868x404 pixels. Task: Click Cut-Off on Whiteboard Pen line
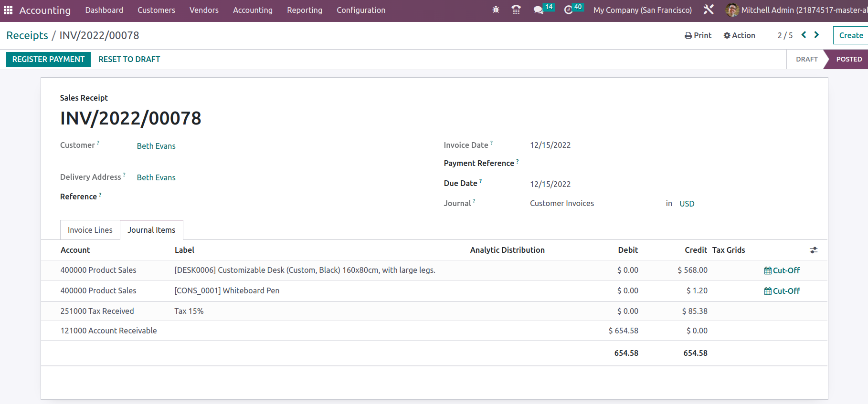(782, 291)
